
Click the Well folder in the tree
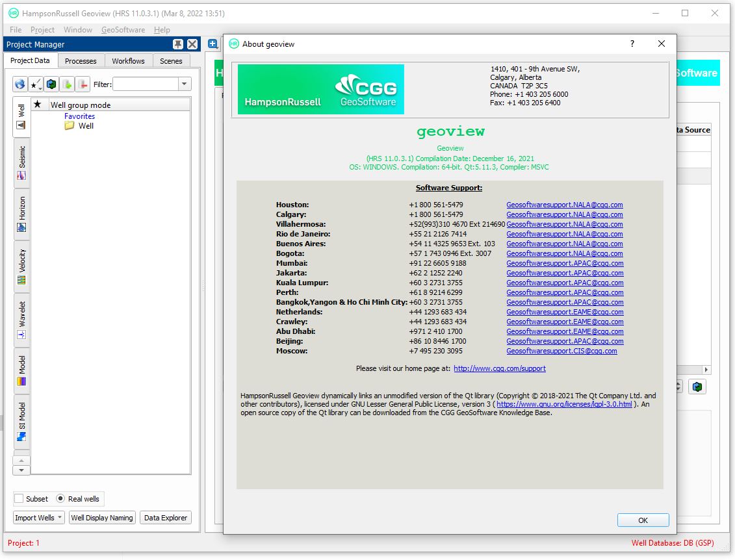point(85,126)
